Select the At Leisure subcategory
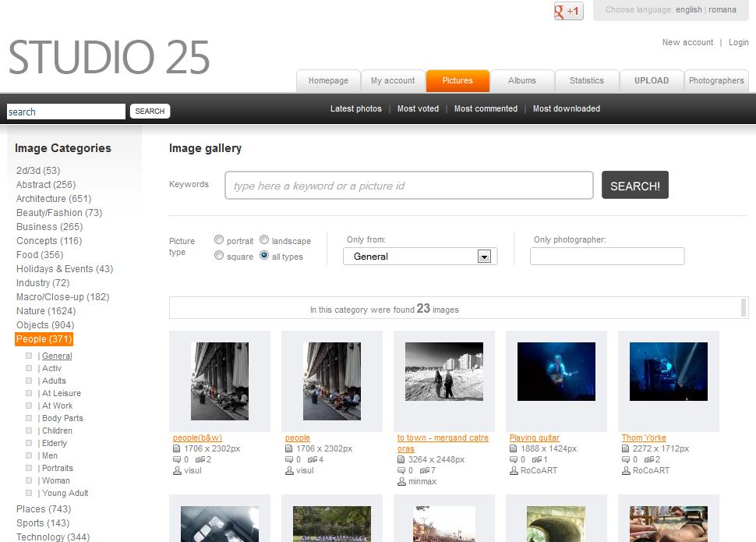 [x=62, y=393]
